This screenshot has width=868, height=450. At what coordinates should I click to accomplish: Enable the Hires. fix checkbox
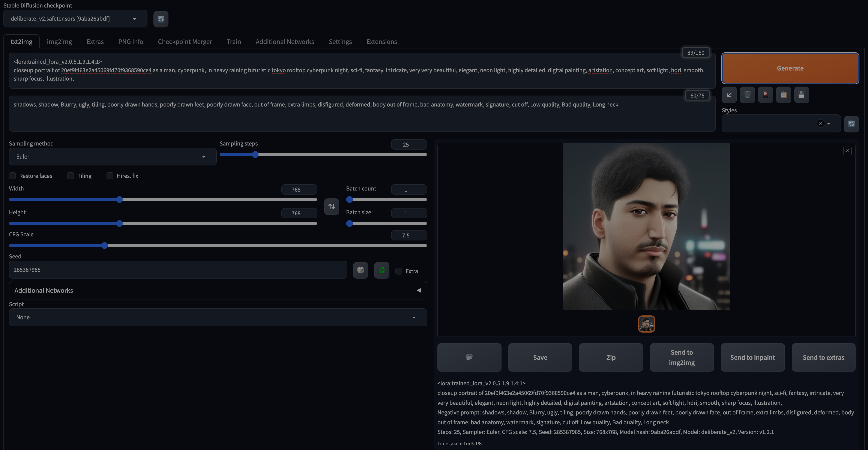tap(110, 176)
